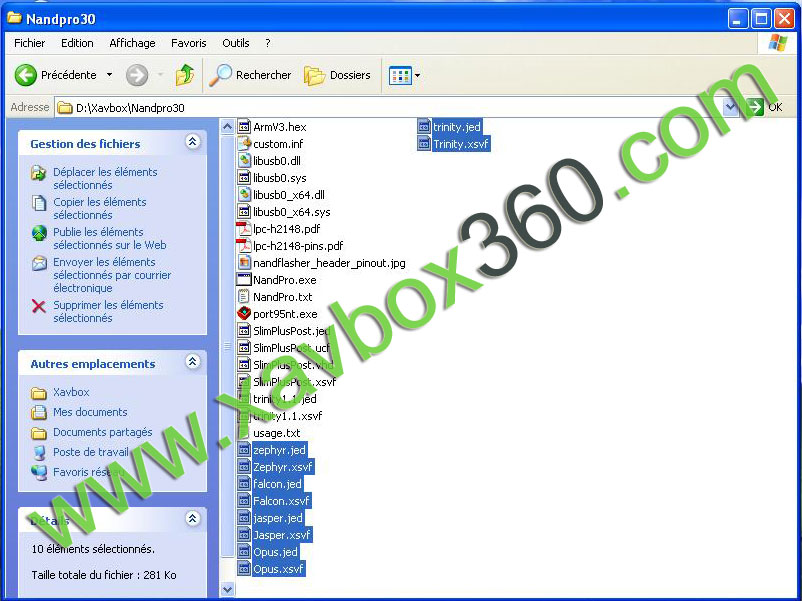
Task: Expand the view mode dropdown arrow
Action: (x=417, y=76)
